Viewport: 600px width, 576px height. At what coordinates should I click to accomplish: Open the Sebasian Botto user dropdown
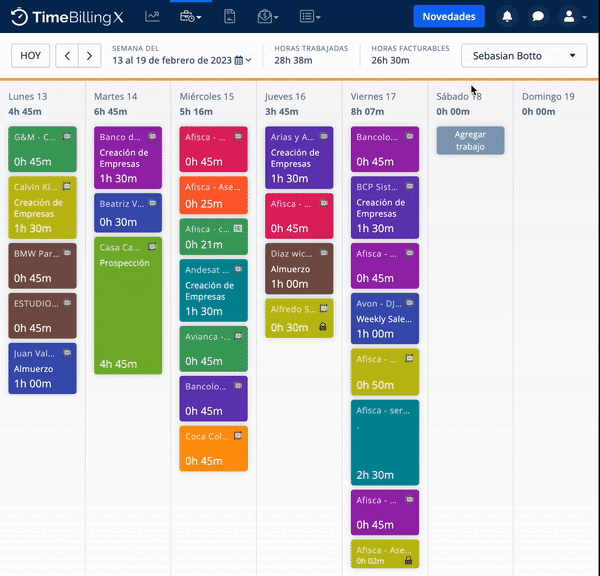coord(524,56)
